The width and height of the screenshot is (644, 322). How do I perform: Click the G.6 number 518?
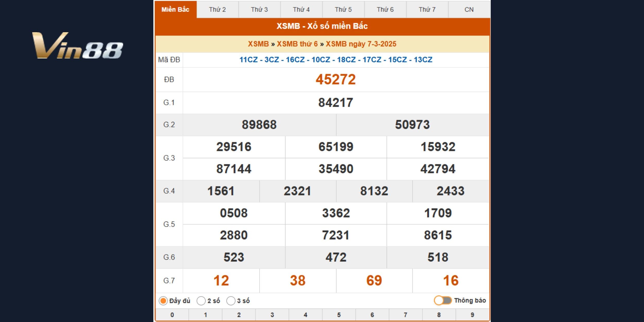438,257
